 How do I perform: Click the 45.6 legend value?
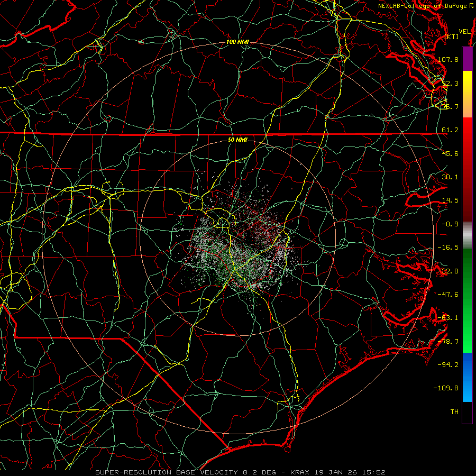click(x=450, y=153)
